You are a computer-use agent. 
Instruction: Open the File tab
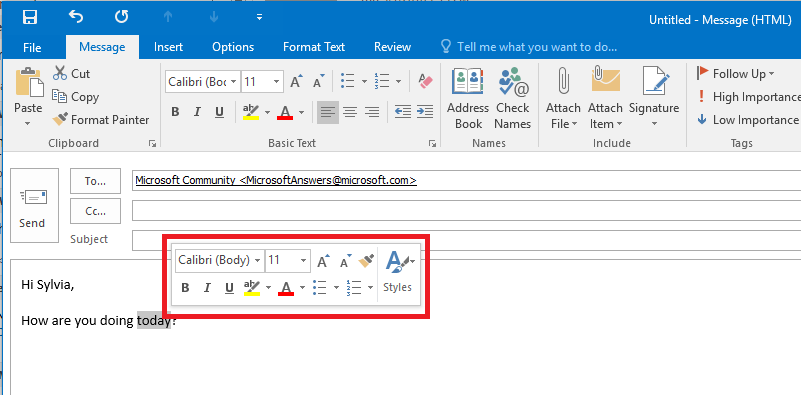pos(32,47)
